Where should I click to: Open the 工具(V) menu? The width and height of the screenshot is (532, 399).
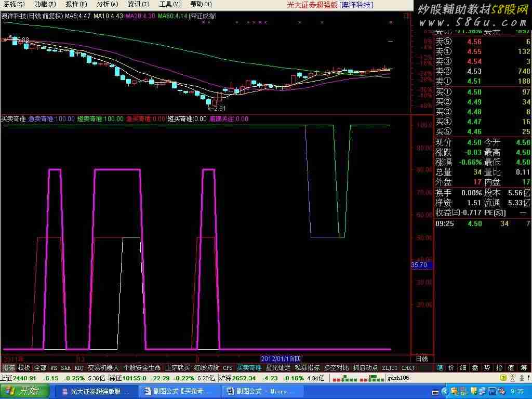click(x=170, y=4)
